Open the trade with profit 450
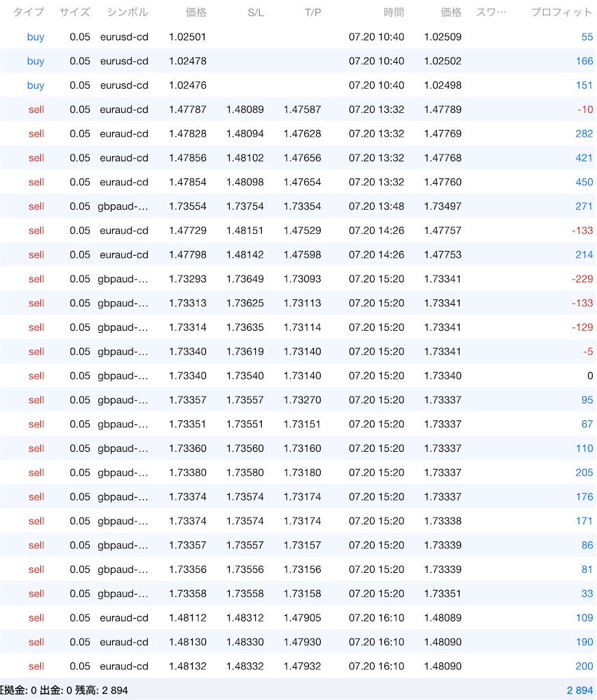This screenshot has width=597, height=700. [584, 182]
